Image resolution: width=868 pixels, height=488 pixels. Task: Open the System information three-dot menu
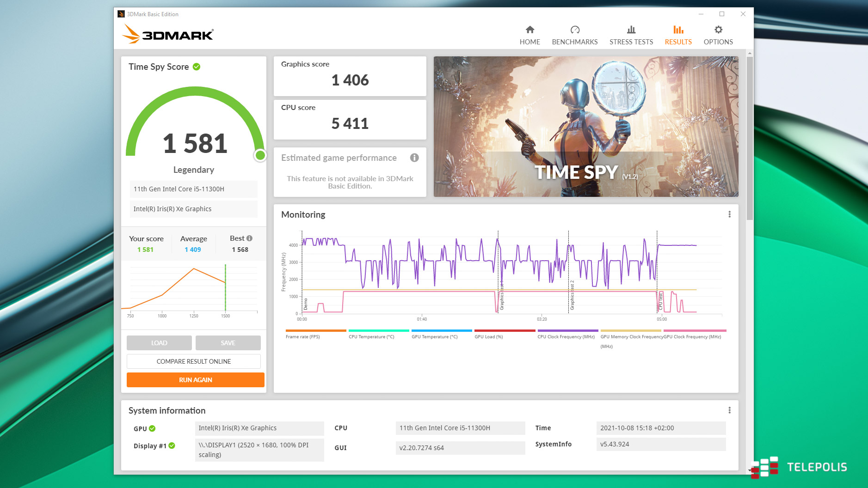[729, 410]
